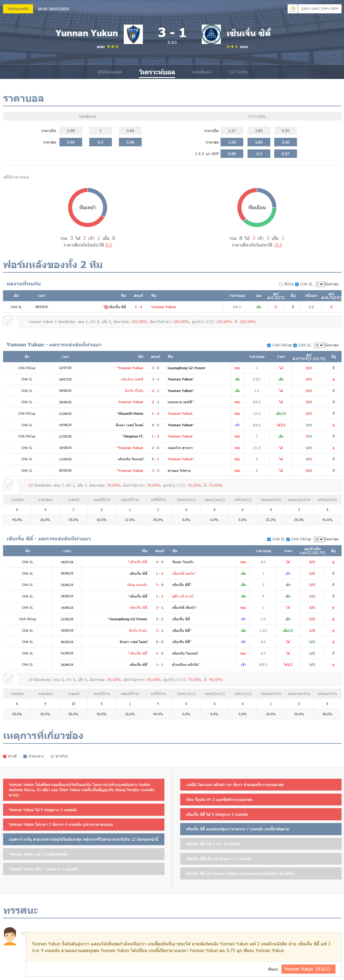Click the 0.84 opening handicap odds
The height and width of the screenshot is (980, 344).
tap(130, 131)
